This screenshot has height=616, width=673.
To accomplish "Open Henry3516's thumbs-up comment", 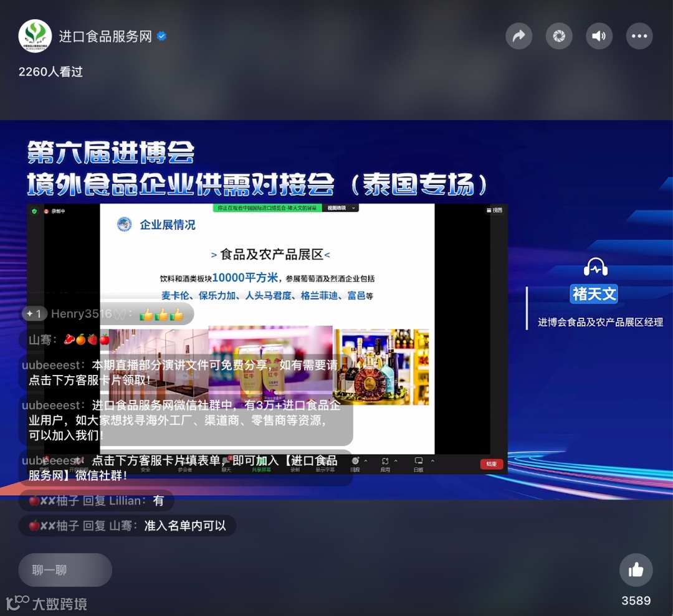I will pos(108,314).
